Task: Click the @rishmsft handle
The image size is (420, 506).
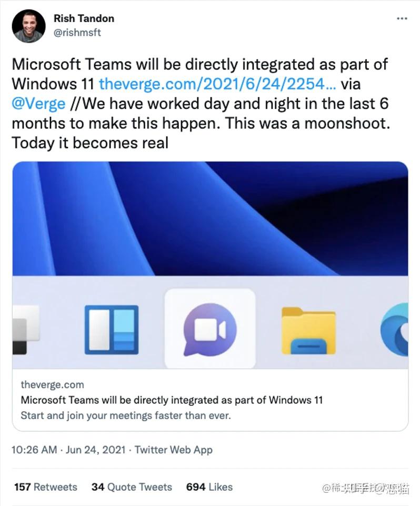Action: tap(76, 32)
